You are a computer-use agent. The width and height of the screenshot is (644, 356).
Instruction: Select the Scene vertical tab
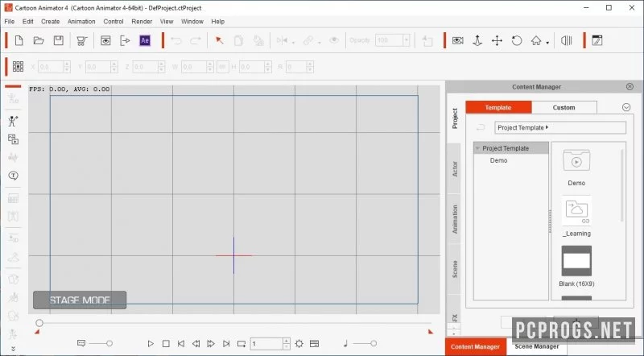(454, 269)
